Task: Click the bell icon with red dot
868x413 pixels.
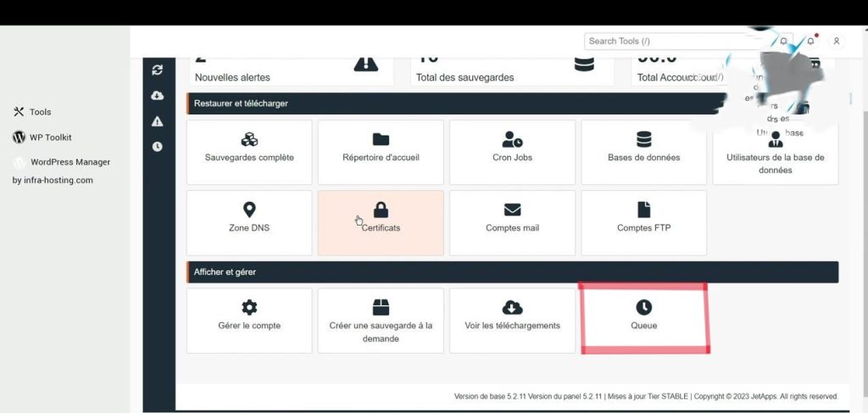Action: coord(811,41)
